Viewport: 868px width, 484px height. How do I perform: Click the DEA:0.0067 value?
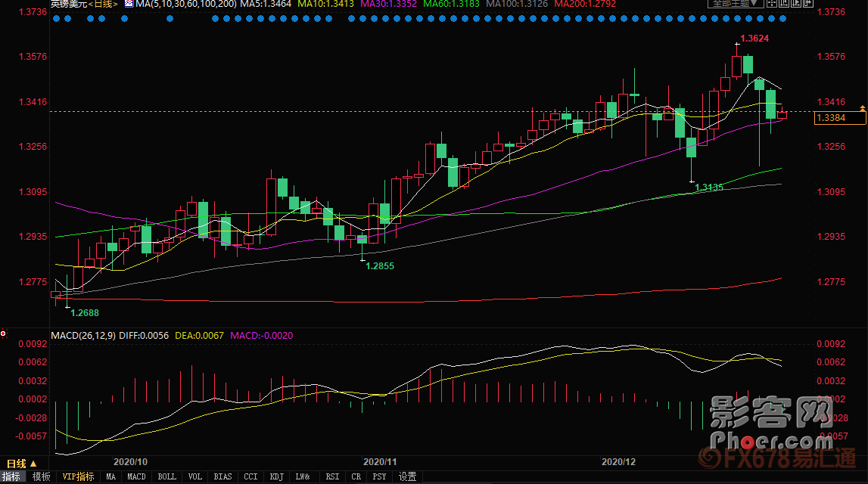199,336
